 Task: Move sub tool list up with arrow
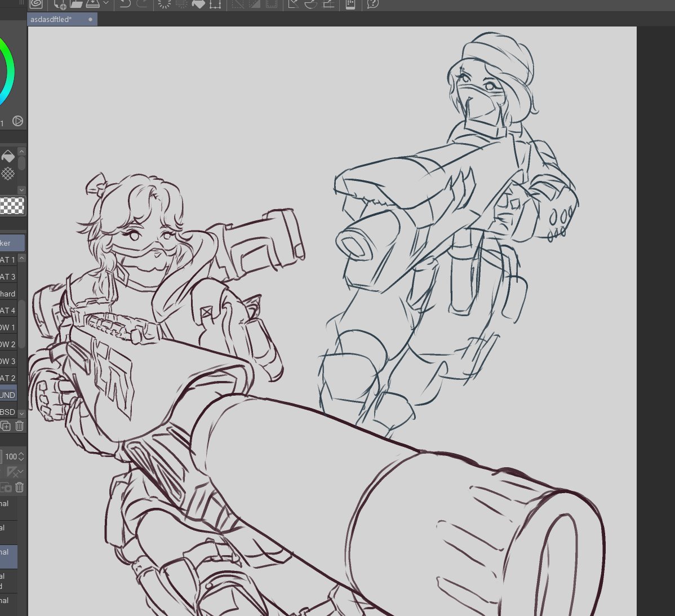(21, 258)
